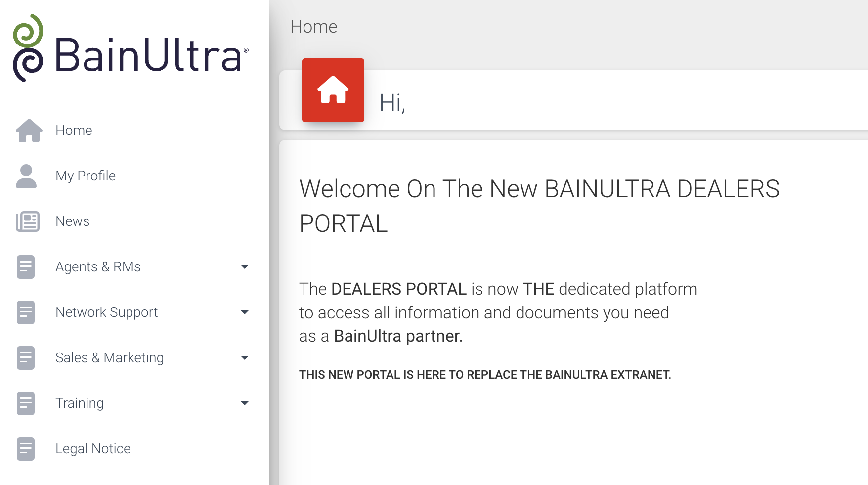Click the house icon in sidebar
Screen dimensions: 868x485
pyautogui.click(x=29, y=131)
